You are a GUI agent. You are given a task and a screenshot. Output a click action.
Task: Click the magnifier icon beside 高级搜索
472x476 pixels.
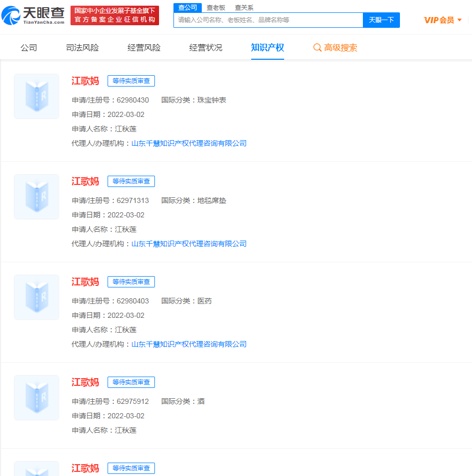[317, 47]
